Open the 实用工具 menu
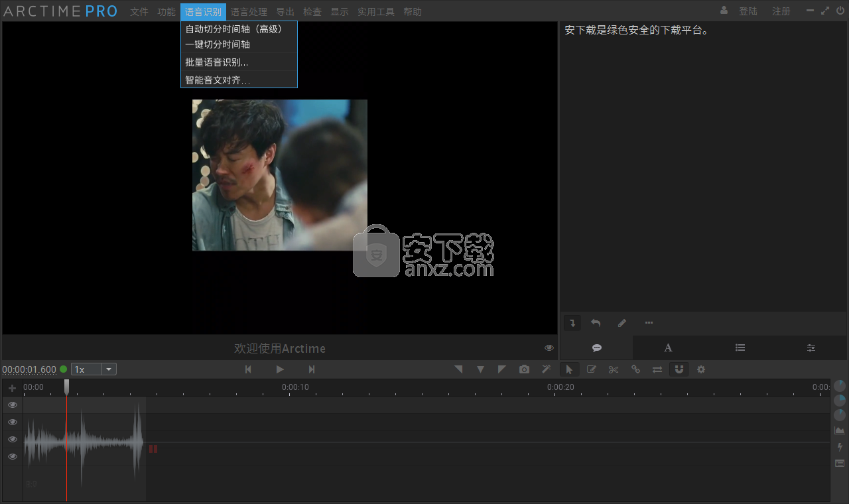The width and height of the screenshot is (849, 504). click(376, 12)
